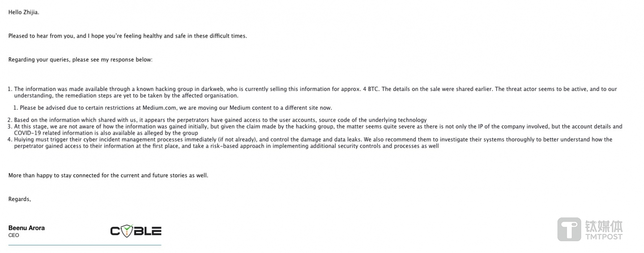Screen dimensions: 644x253
Task: Click the "Hello Zhijia." greeting line
Action: (24, 13)
